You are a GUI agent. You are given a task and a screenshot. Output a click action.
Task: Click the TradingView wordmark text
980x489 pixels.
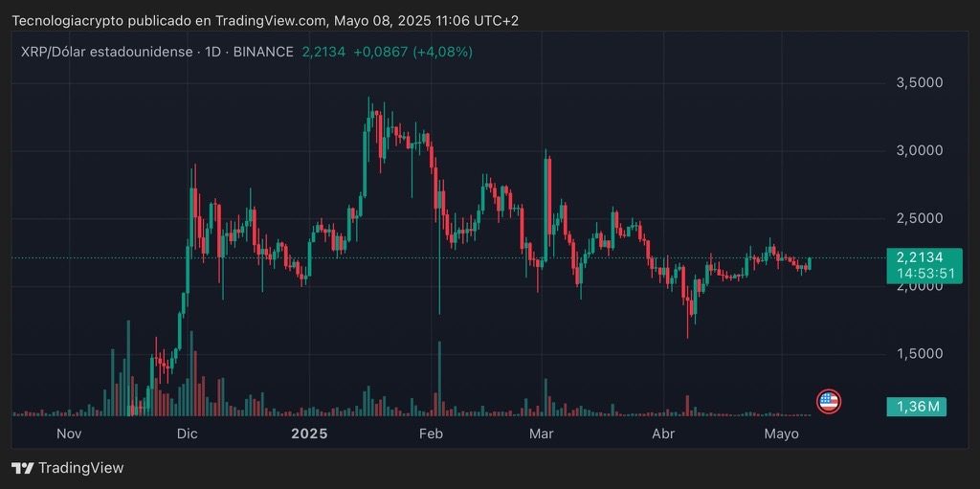[x=81, y=468]
